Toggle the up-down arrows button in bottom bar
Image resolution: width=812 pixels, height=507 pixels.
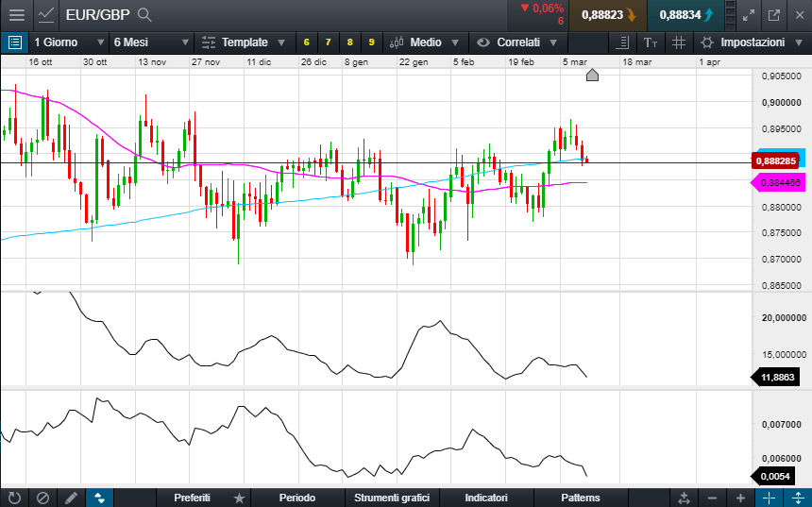[99, 499]
